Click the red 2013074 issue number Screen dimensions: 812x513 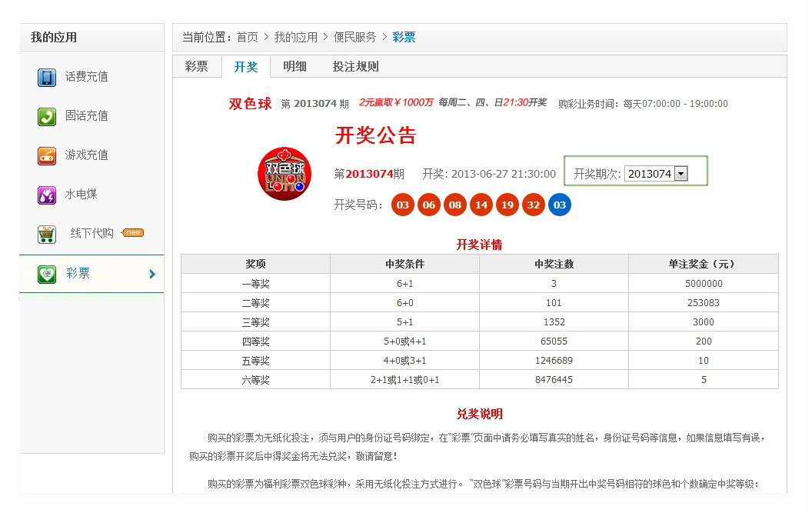click(x=369, y=174)
